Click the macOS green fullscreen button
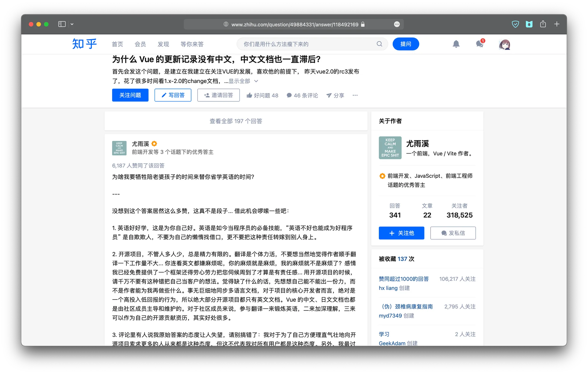The image size is (588, 374). pyautogui.click(x=46, y=24)
